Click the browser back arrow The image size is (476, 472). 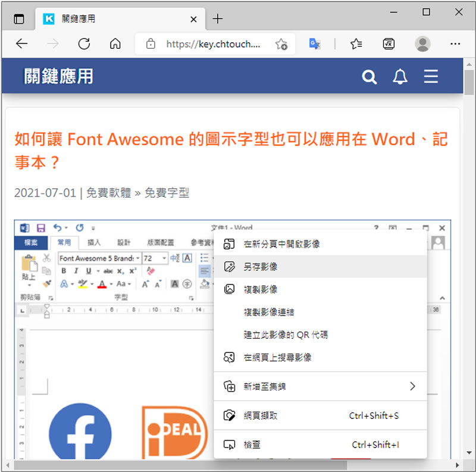(x=22, y=43)
